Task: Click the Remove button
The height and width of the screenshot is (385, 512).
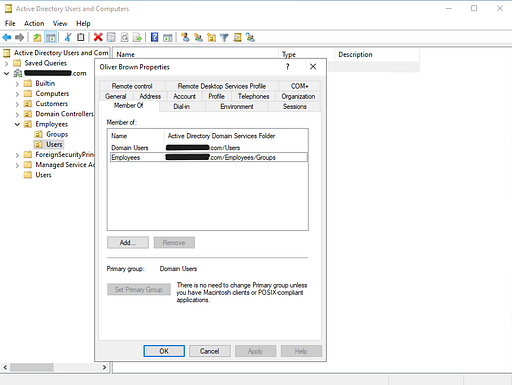Action: click(x=174, y=243)
